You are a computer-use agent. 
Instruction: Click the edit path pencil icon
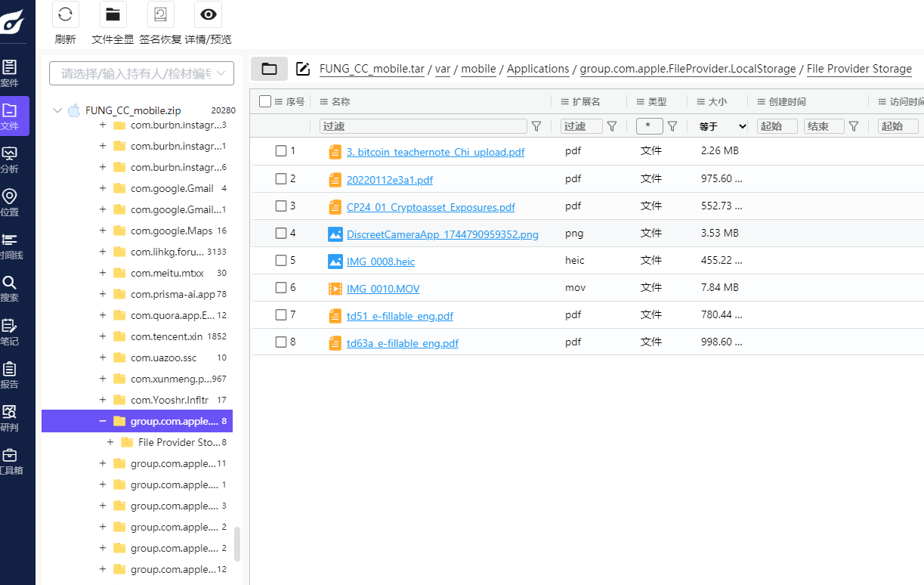(303, 69)
